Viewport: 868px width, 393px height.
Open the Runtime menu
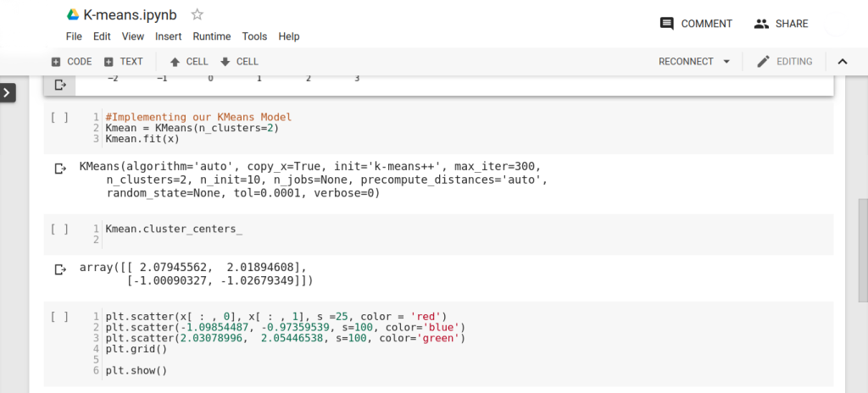(x=211, y=36)
